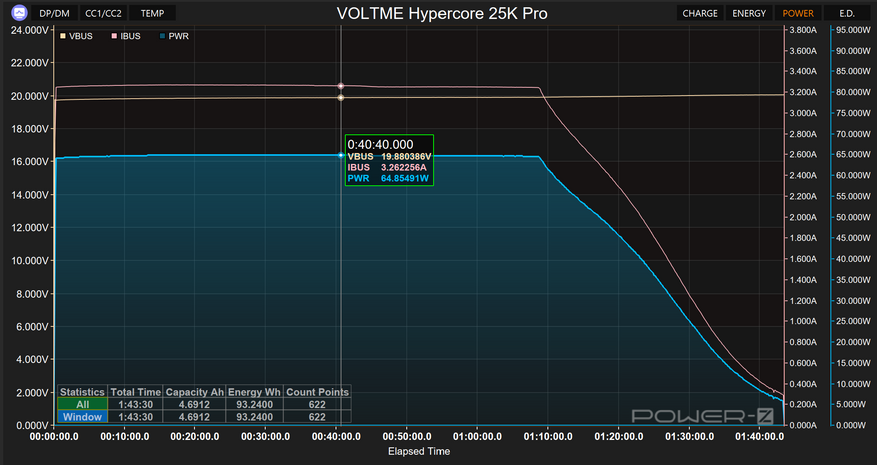This screenshot has width=877, height=465.
Task: Select the POWER view button
Action: (798, 13)
